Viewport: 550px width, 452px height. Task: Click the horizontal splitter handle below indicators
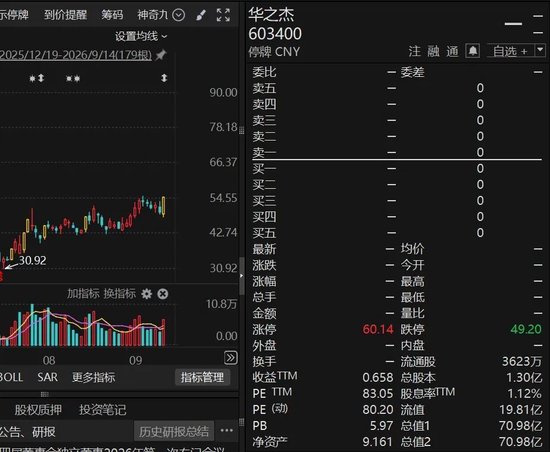[45, 394]
